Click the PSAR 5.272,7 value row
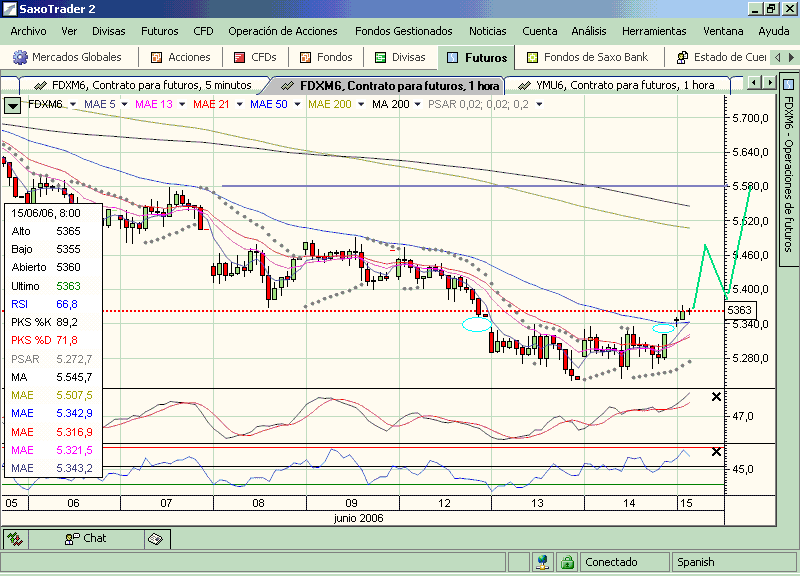Viewport: 800px width, 576px height. [x=53, y=359]
